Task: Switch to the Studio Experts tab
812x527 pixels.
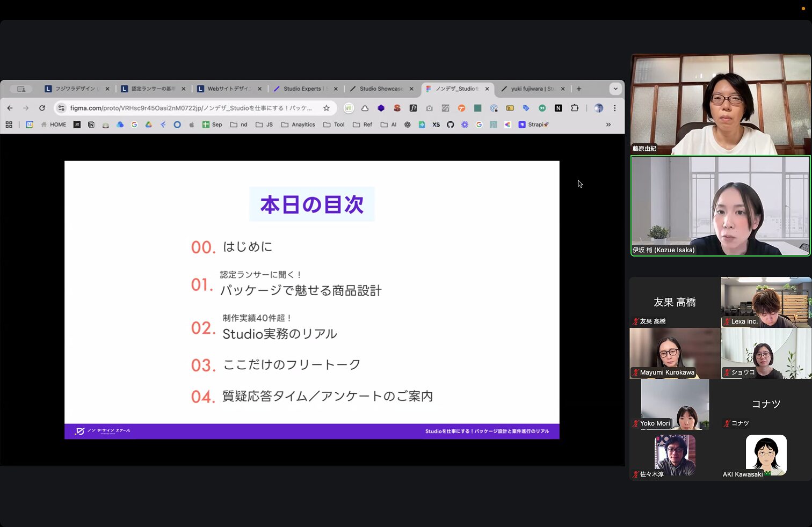Action: pyautogui.click(x=302, y=89)
